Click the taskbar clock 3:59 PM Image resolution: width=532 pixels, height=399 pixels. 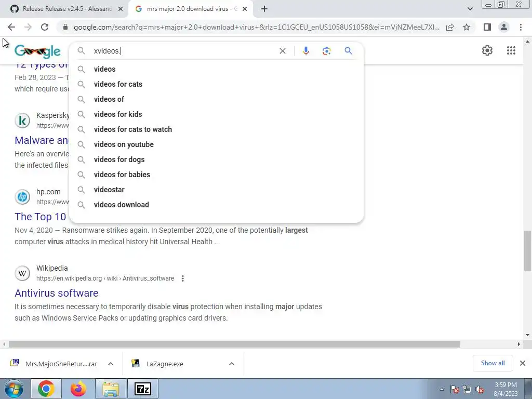tap(506, 389)
